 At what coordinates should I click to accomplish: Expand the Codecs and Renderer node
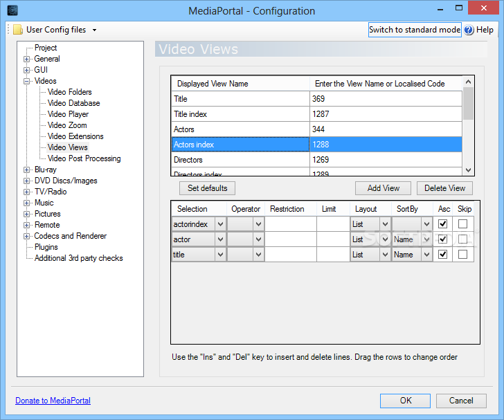tap(27, 236)
